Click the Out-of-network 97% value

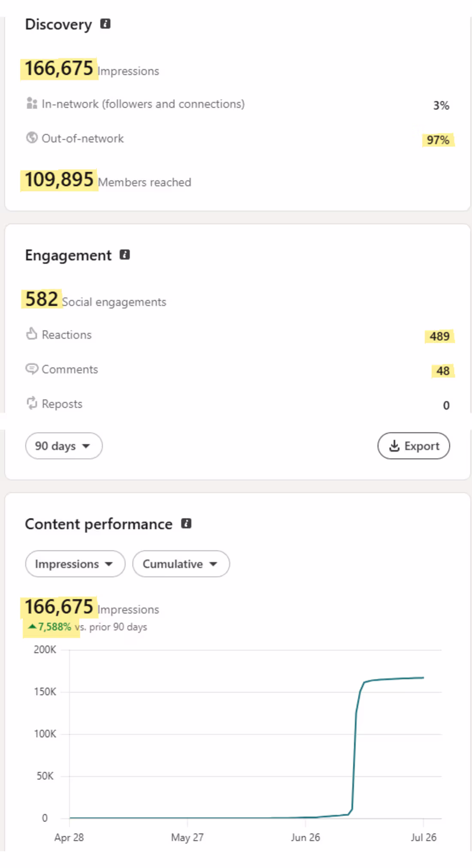438,140
